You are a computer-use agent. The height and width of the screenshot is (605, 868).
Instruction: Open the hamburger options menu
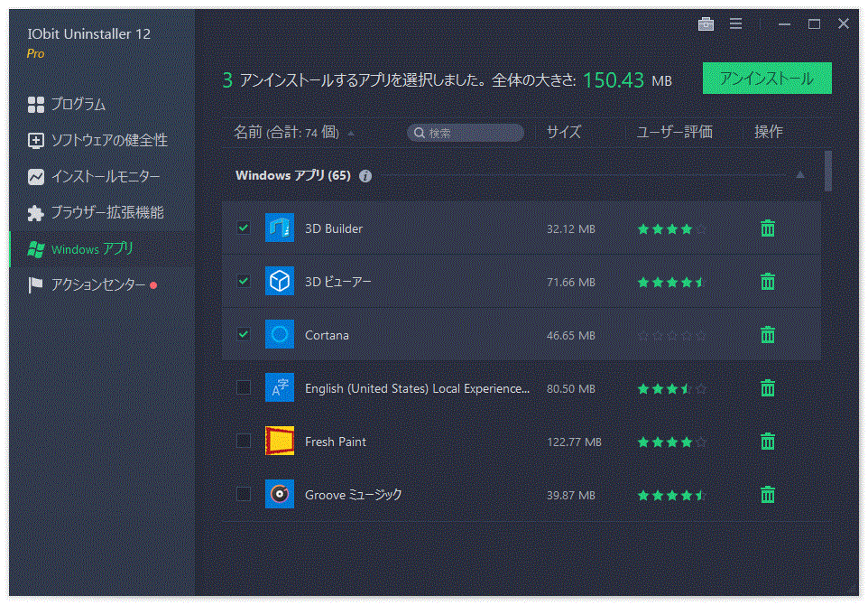735,23
